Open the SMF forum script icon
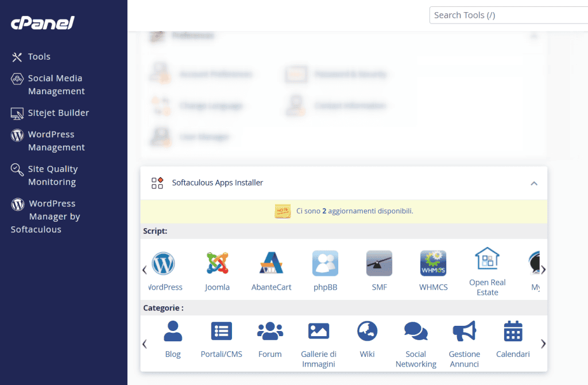Screen dimensions: 588x385 pos(379,264)
